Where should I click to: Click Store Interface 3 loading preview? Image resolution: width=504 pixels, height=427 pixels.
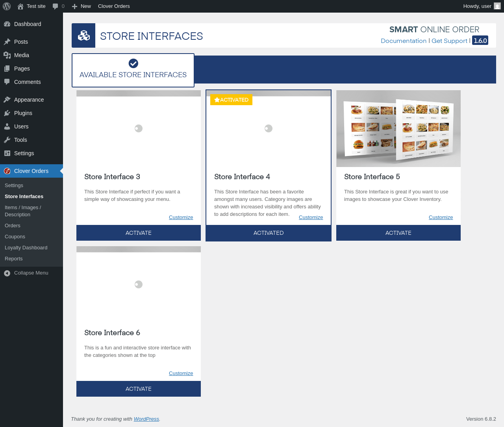coord(139,128)
